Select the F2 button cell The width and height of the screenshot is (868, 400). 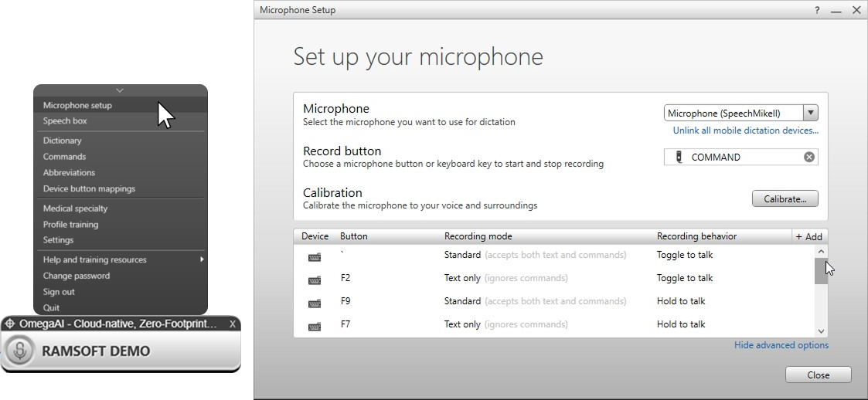pos(345,278)
